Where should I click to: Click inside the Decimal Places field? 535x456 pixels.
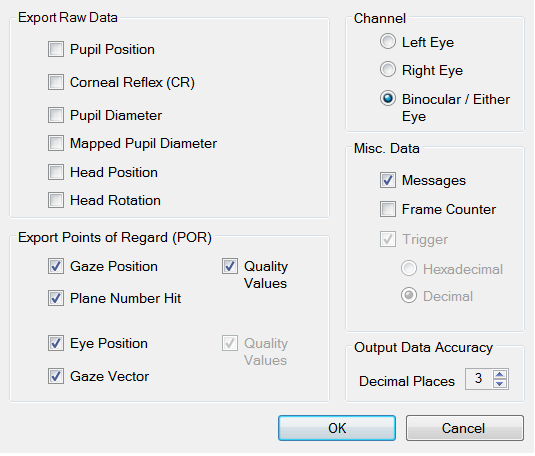pos(479,379)
